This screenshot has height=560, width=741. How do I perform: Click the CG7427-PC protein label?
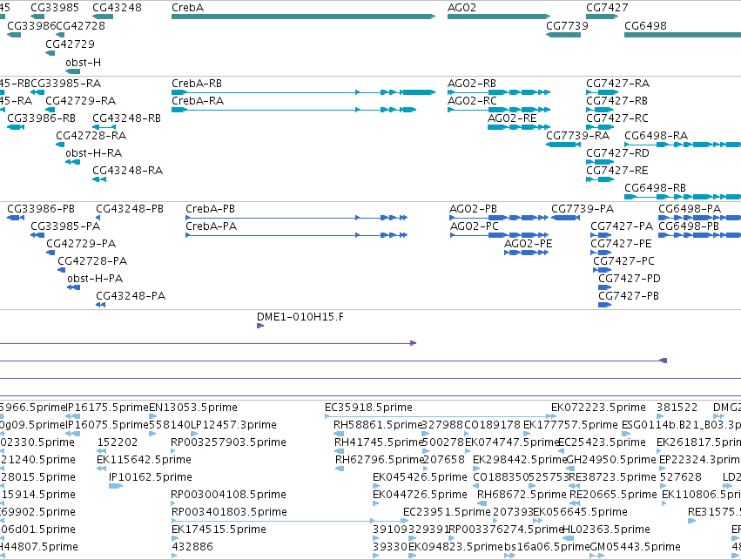pos(623,261)
